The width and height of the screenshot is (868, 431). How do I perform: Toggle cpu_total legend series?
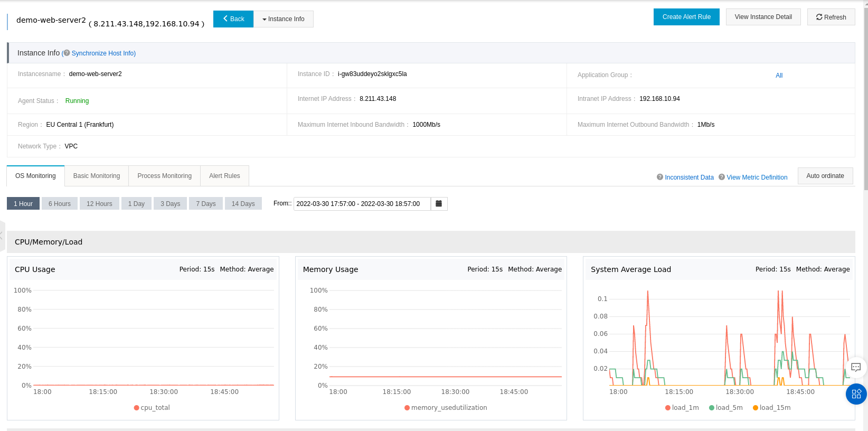click(x=152, y=408)
